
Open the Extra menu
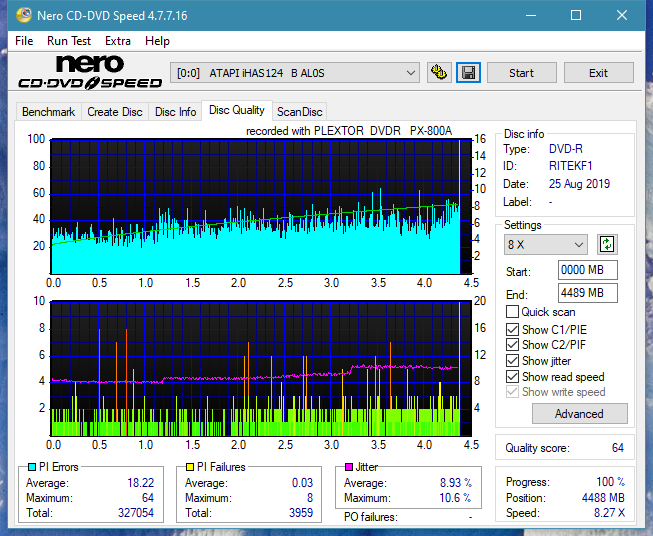point(118,41)
